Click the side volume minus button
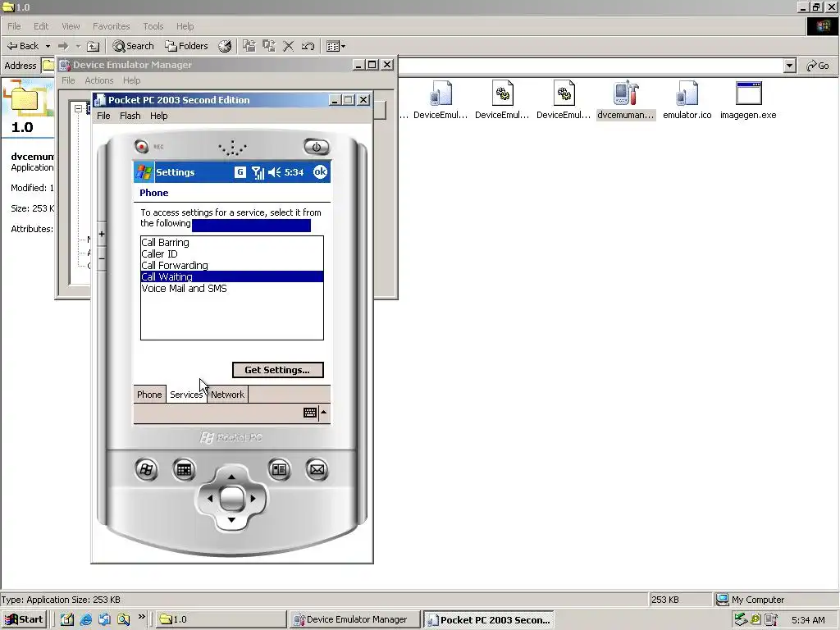This screenshot has height=630, width=840. coord(102,258)
